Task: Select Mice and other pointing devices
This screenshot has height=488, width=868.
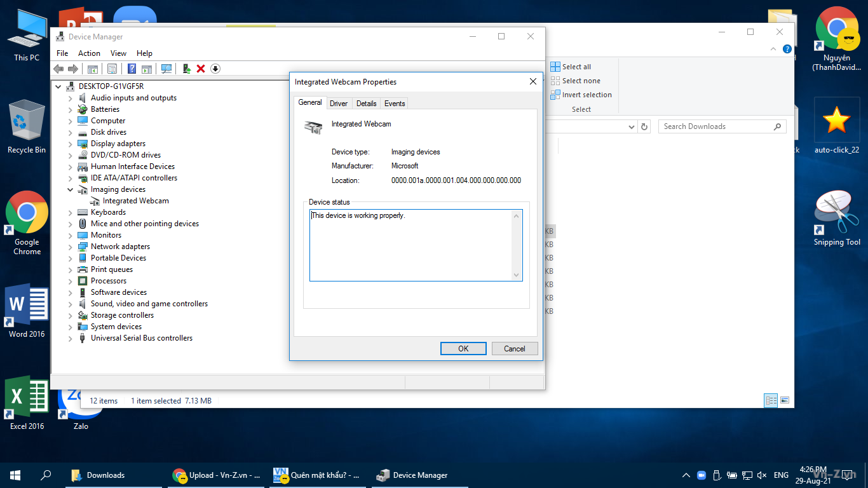Action: [145, 224]
